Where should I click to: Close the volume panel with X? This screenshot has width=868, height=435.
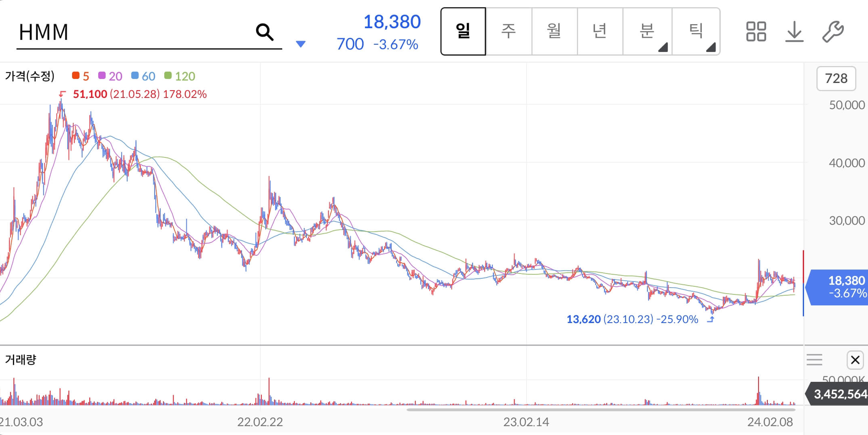[855, 360]
